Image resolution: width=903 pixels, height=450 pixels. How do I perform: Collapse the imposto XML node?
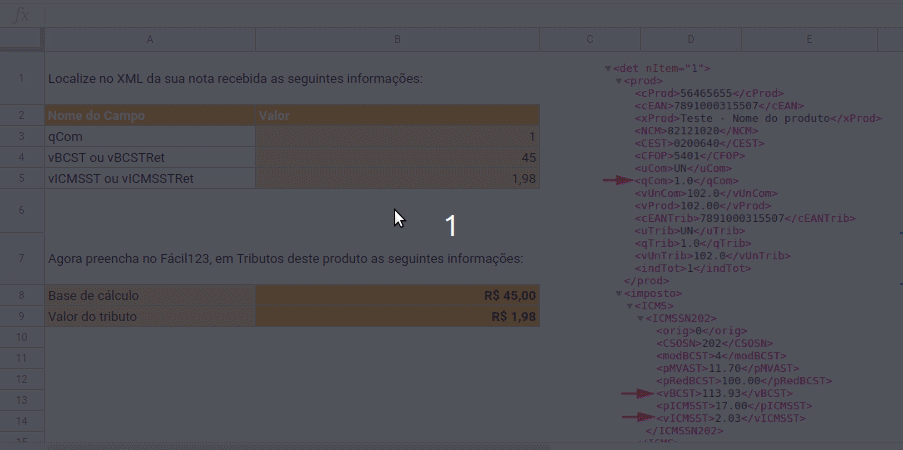point(618,294)
